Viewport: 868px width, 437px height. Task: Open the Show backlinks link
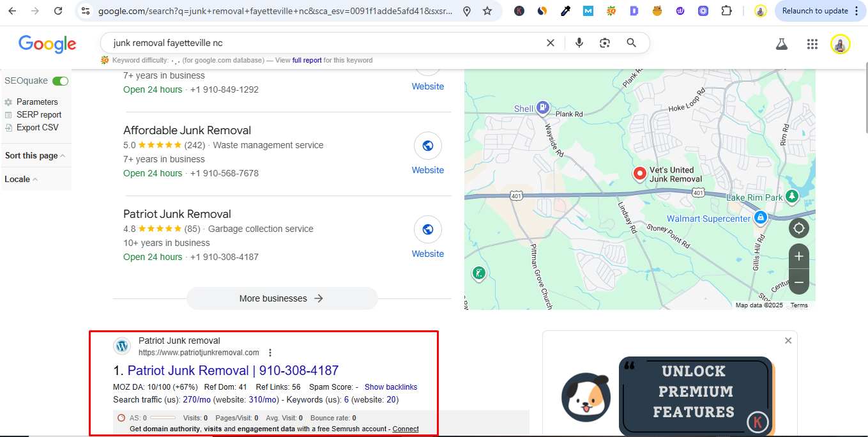click(x=391, y=387)
